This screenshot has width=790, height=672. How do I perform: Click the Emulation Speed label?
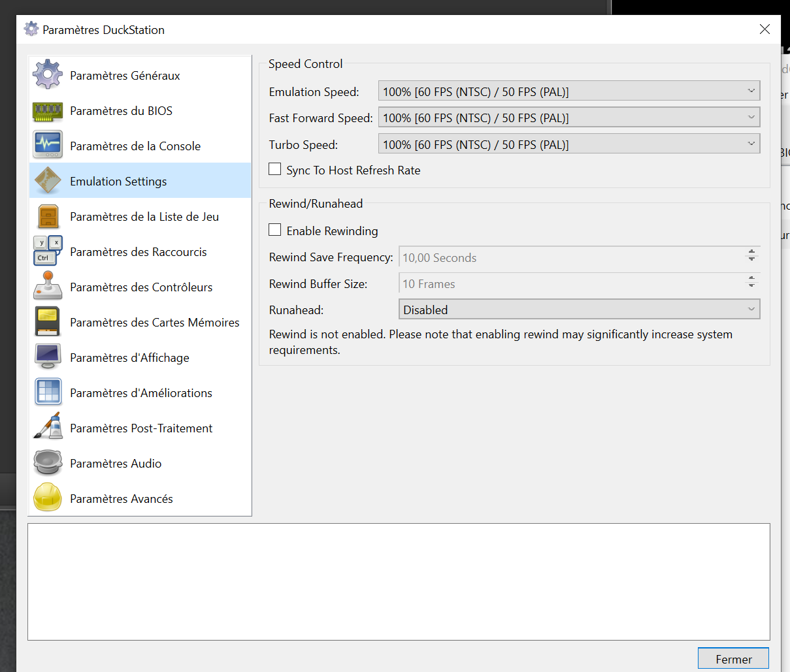pyautogui.click(x=314, y=92)
